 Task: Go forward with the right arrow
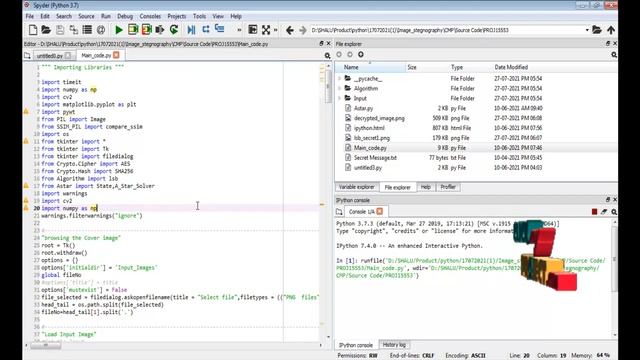[302, 30]
